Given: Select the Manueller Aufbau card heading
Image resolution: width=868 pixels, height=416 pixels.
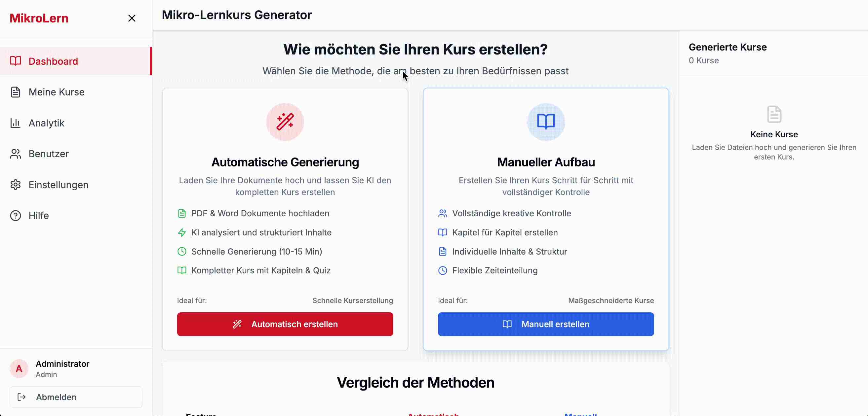Looking at the screenshot, I should pyautogui.click(x=545, y=162).
